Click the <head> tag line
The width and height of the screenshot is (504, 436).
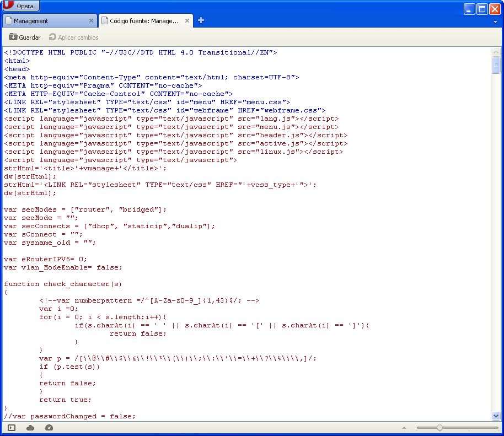coord(17,69)
